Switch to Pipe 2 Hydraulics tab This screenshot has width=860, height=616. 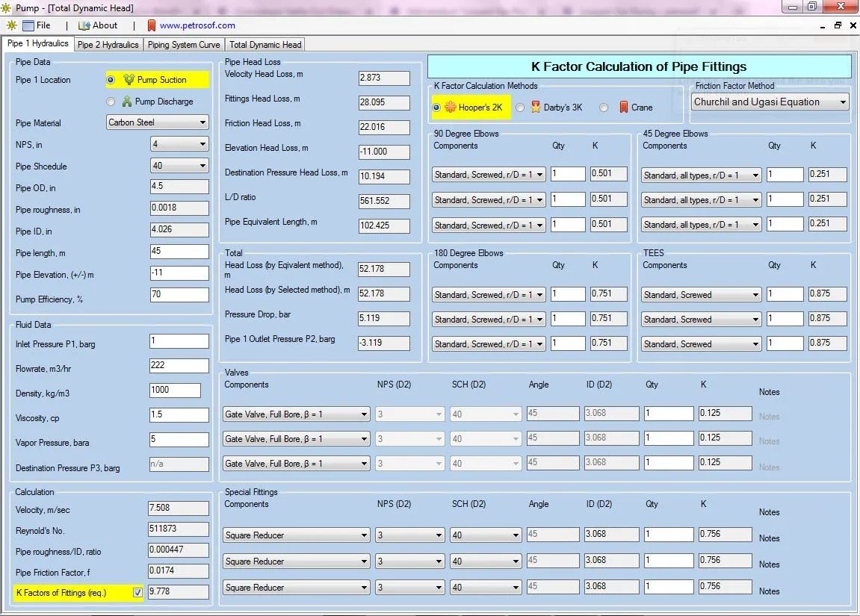[x=108, y=45]
